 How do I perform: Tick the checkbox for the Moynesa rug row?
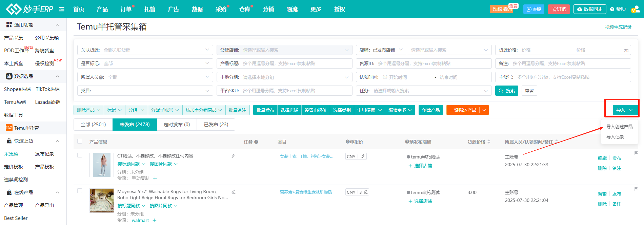tap(80, 191)
